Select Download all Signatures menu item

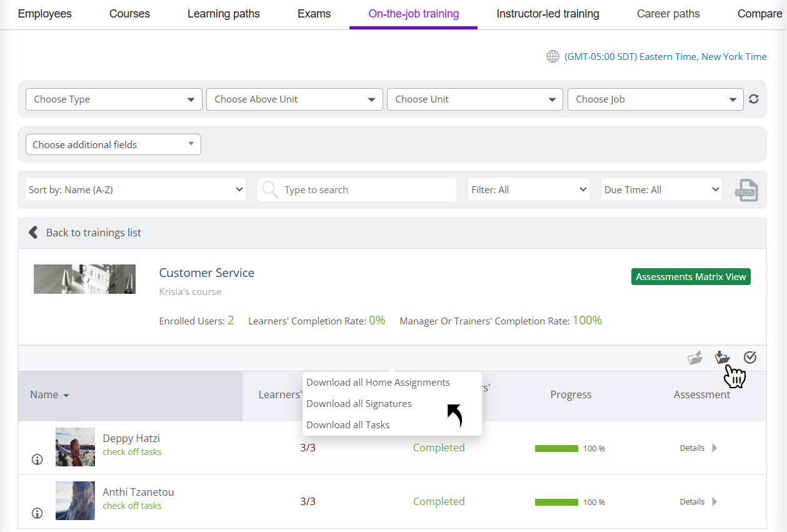tap(359, 404)
